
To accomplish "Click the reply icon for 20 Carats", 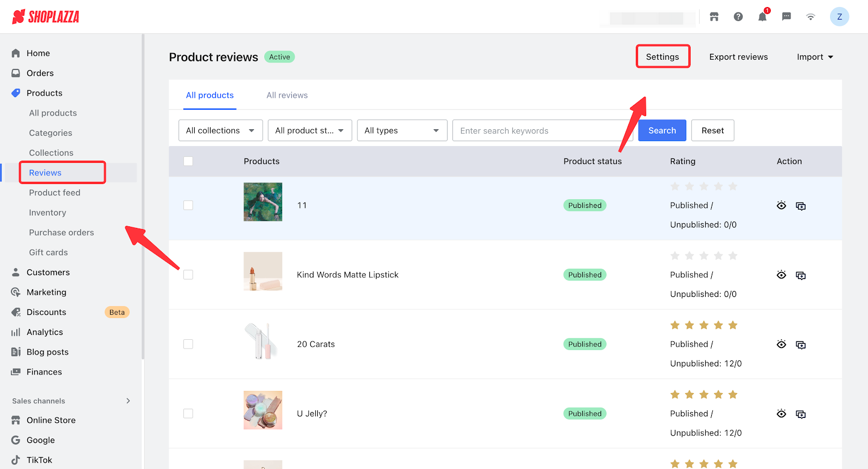I will [800, 345].
